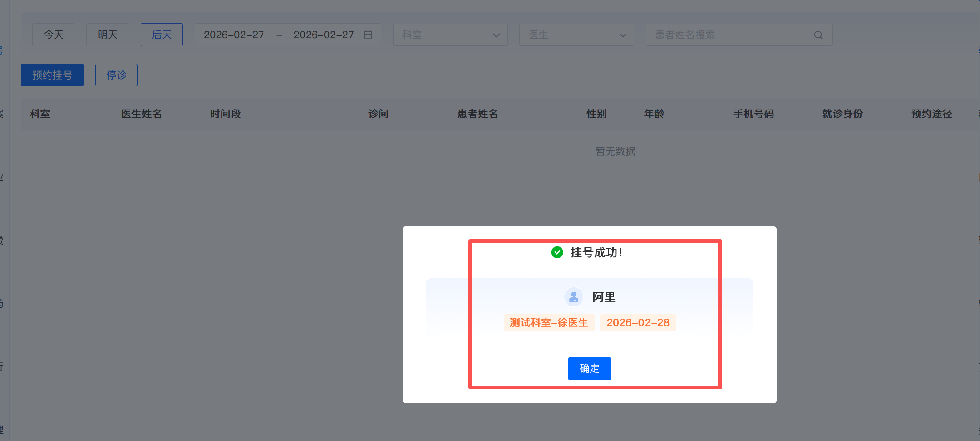Click the start date 2026-02-27 field
This screenshot has height=441, width=980.
234,35
